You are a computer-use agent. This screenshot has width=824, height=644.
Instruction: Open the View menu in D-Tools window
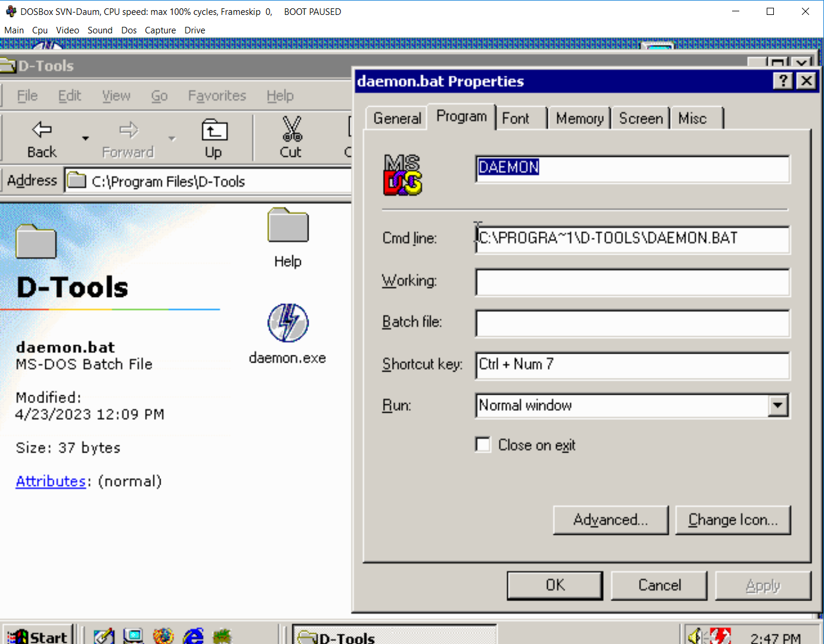(x=116, y=95)
